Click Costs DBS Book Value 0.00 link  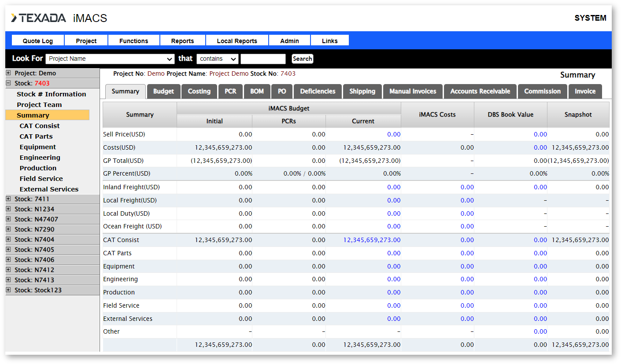pos(540,147)
